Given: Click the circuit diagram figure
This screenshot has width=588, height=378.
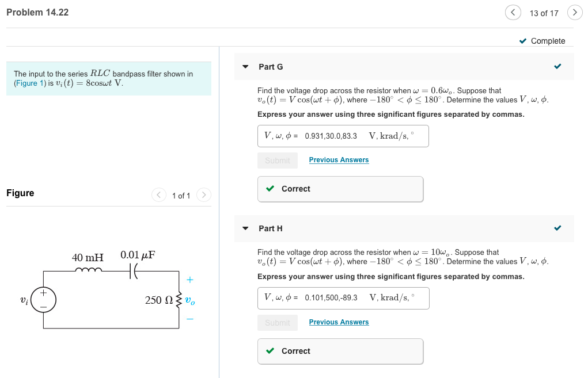Looking at the screenshot, I should point(109,291).
